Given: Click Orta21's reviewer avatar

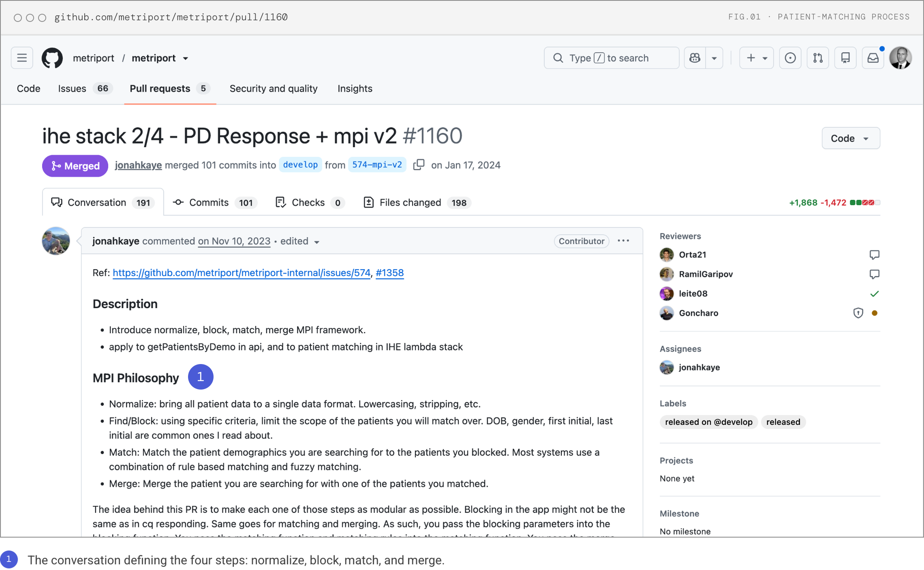Looking at the screenshot, I should [x=667, y=255].
